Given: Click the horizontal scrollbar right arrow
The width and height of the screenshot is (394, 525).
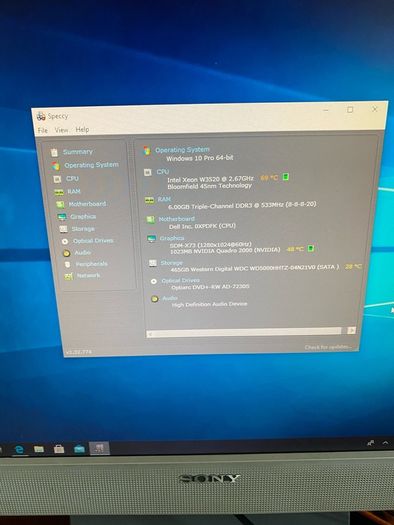Looking at the screenshot, I should point(351,330).
